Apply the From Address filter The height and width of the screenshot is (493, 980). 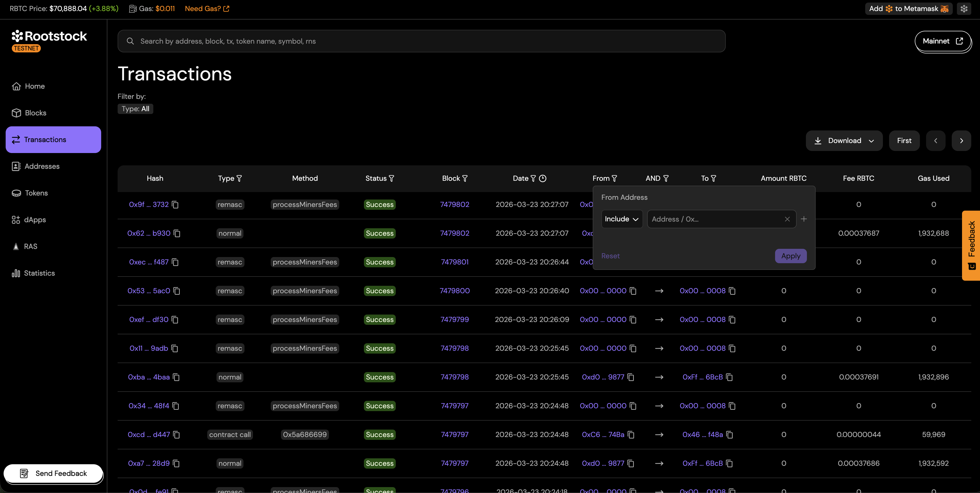click(790, 256)
